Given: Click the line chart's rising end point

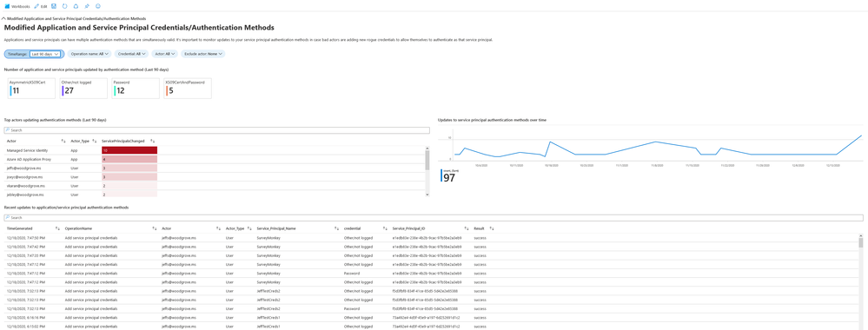Looking at the screenshot, I should pyautogui.click(x=861, y=135).
